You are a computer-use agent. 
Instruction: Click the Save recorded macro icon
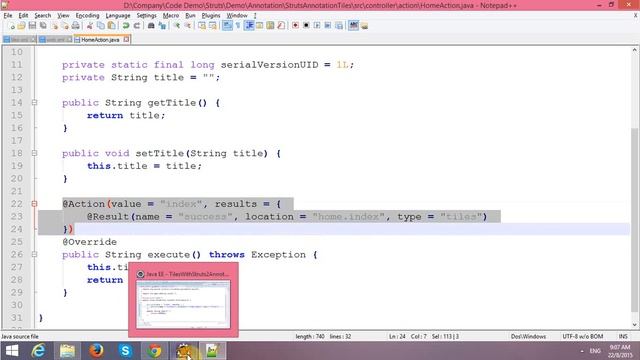pos(339,26)
